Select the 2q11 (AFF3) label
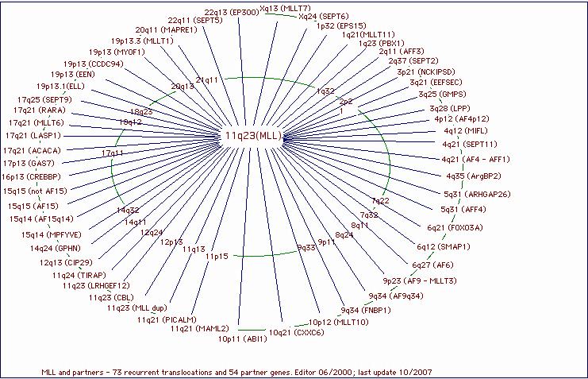The image size is (588, 379). (x=402, y=52)
